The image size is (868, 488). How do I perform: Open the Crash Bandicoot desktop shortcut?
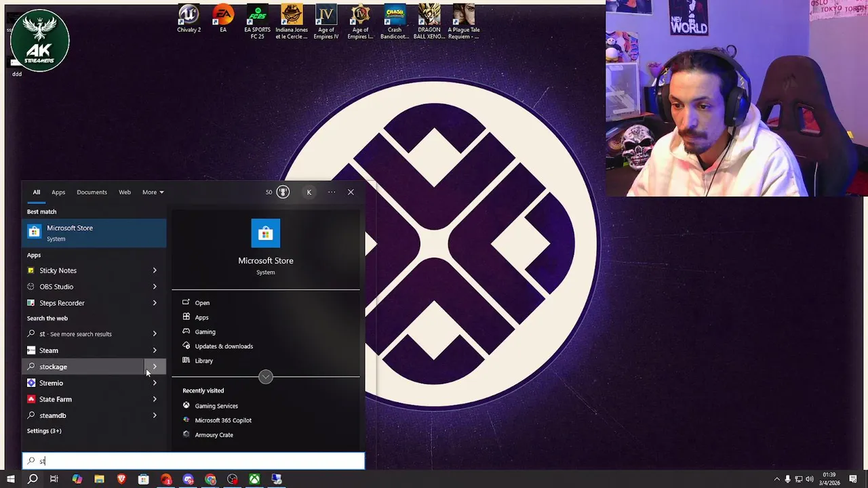[x=395, y=22]
